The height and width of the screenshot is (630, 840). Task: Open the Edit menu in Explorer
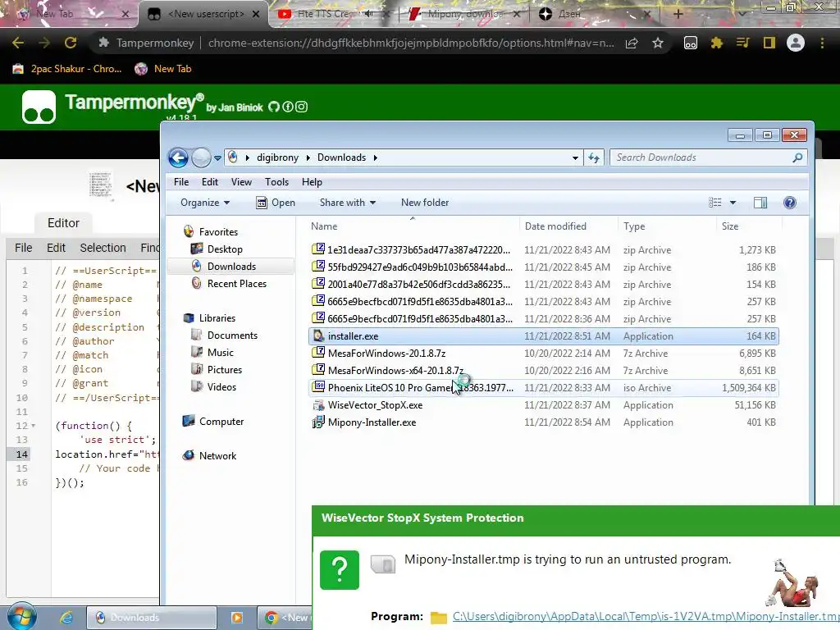(x=209, y=182)
